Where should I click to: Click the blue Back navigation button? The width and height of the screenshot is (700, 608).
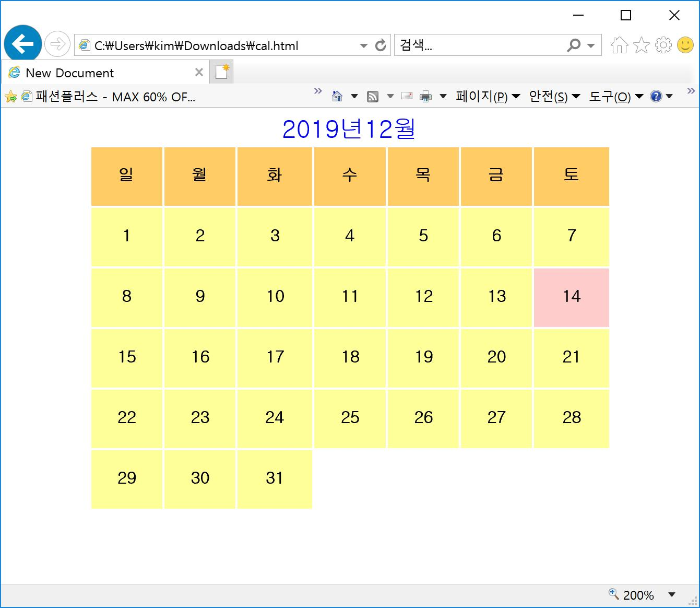23,44
